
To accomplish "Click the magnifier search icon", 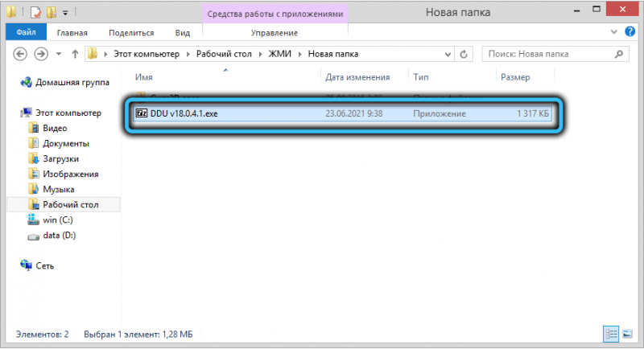I will click(x=619, y=54).
